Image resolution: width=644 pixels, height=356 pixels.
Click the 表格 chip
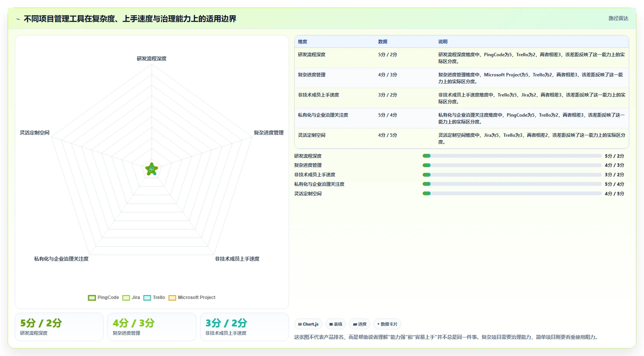pos(336,324)
